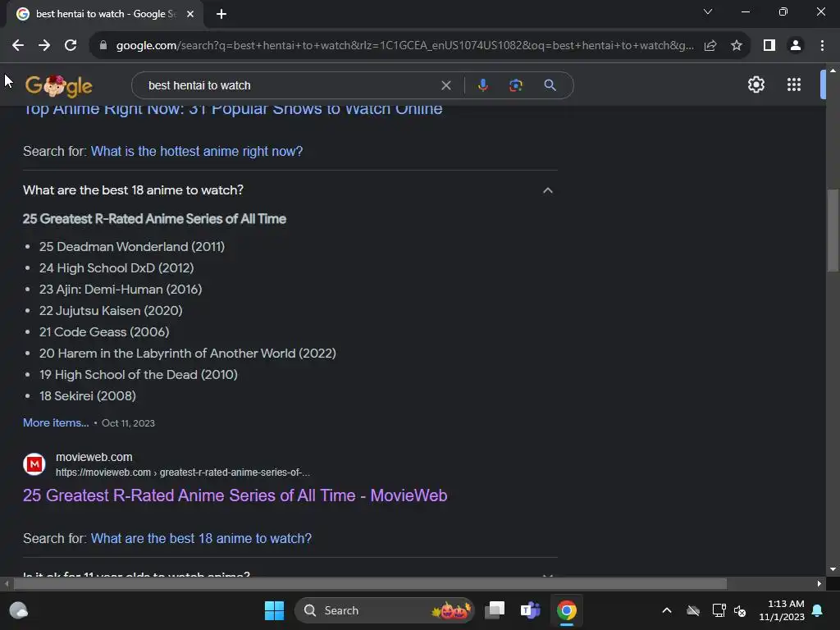
Task: Search by image with Google Lens
Action: (516, 85)
